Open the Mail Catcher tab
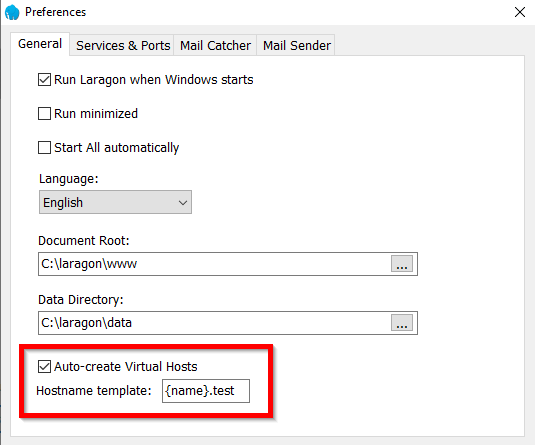Screen dimensions: 535x445 pyautogui.click(x=215, y=45)
